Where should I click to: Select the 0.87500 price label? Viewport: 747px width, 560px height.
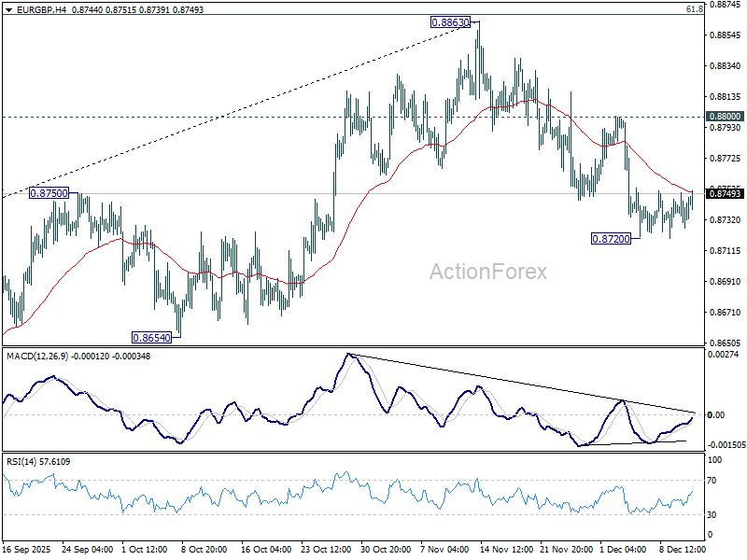pos(49,193)
